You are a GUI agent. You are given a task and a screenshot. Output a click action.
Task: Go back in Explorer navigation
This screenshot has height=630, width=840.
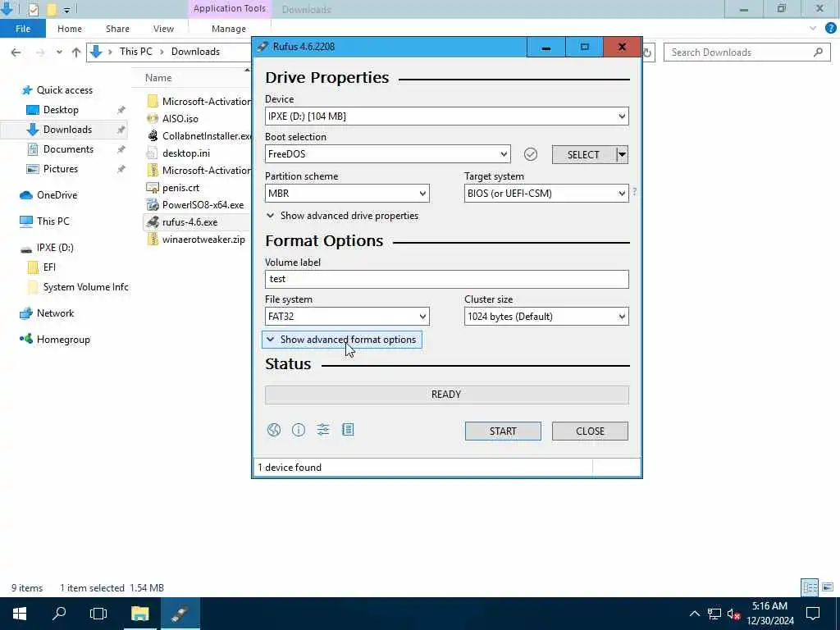click(16, 52)
